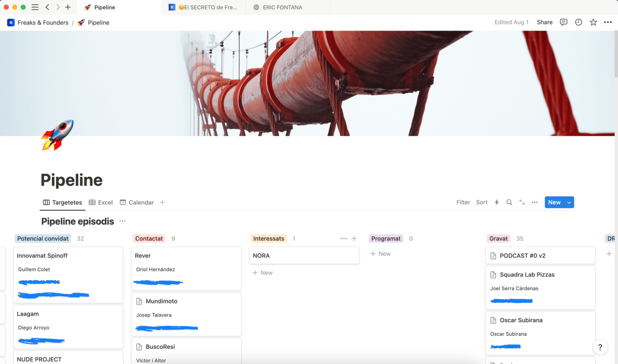Viewport: 618px width, 364px height.
Task: Click the BuscoResi card page icon
Action: click(139, 347)
